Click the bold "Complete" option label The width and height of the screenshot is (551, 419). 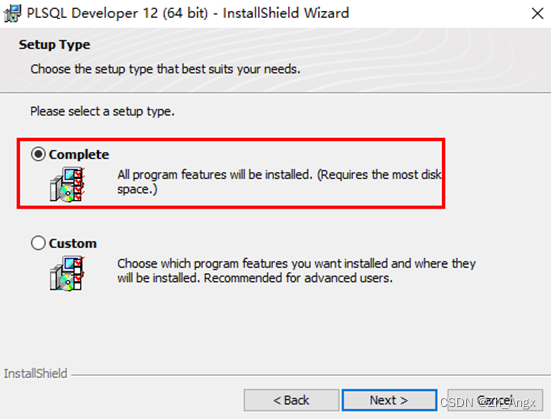(79, 155)
